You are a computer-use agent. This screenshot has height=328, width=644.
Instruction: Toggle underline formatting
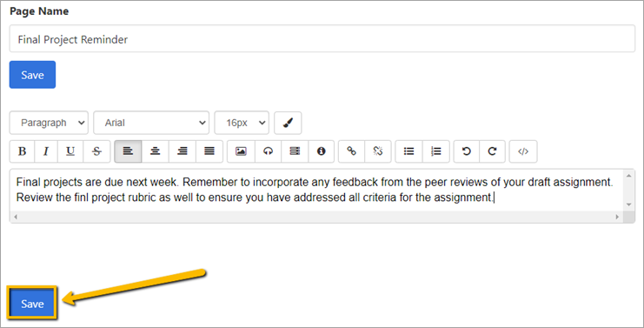(70, 151)
